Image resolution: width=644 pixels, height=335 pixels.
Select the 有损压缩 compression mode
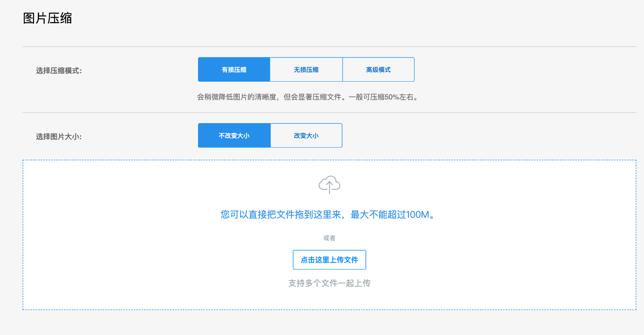tap(234, 70)
